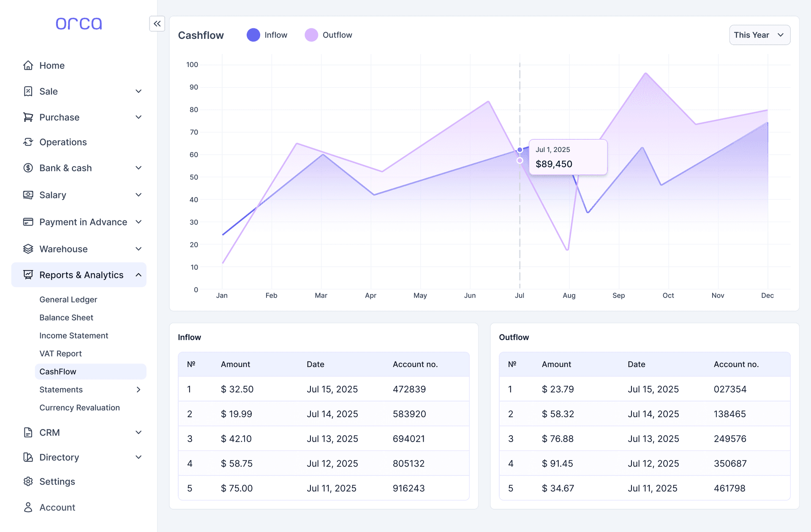Click the Jul 1 tooltip showing $89,450

point(568,157)
